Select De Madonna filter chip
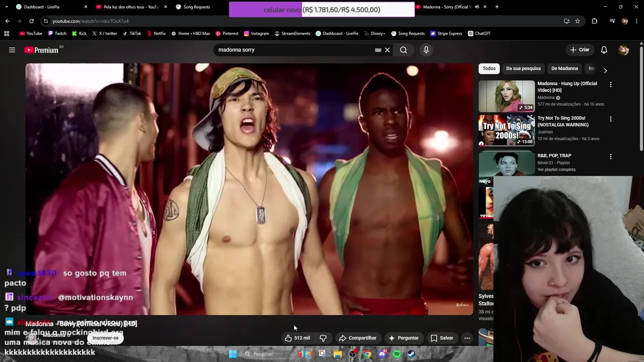 coord(565,68)
